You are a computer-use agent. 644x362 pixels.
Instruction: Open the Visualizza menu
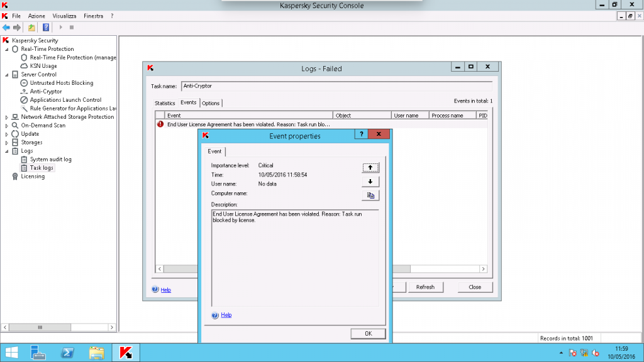click(65, 16)
